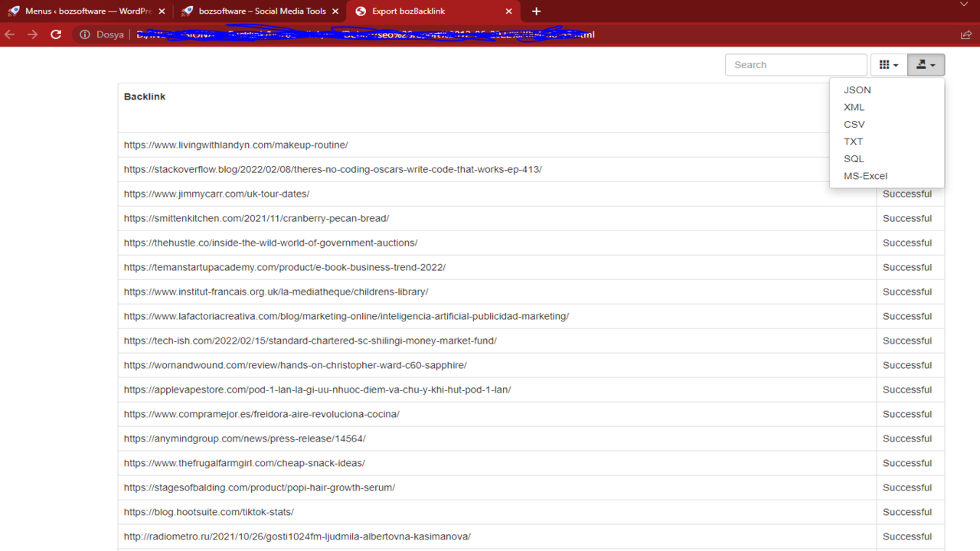Select wornandwound.com christopher-ward backlink

(x=296, y=365)
